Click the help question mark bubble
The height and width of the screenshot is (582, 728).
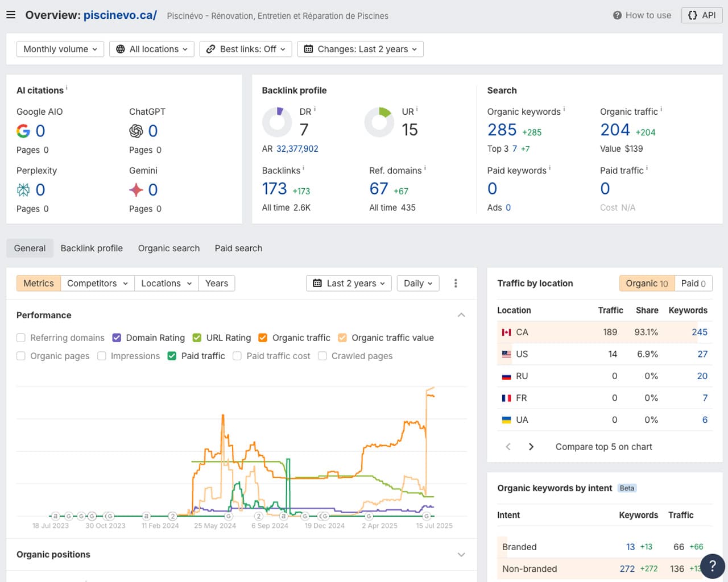coord(712,566)
